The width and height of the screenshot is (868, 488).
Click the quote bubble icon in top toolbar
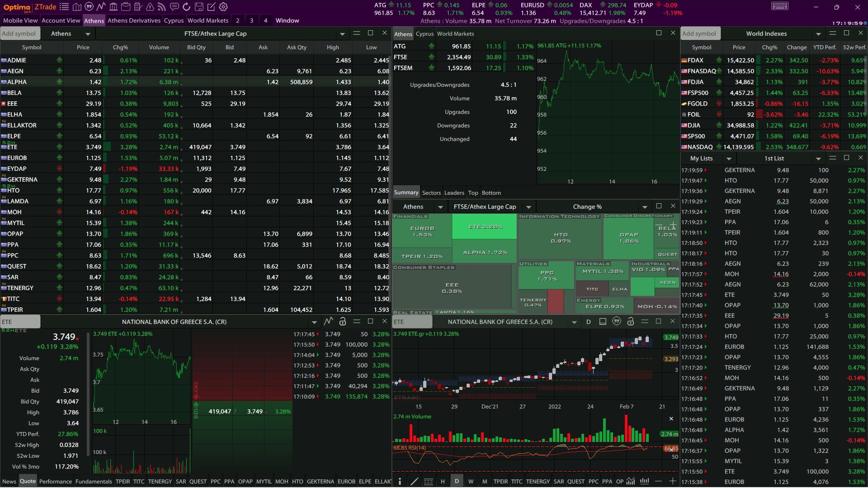(89, 7)
